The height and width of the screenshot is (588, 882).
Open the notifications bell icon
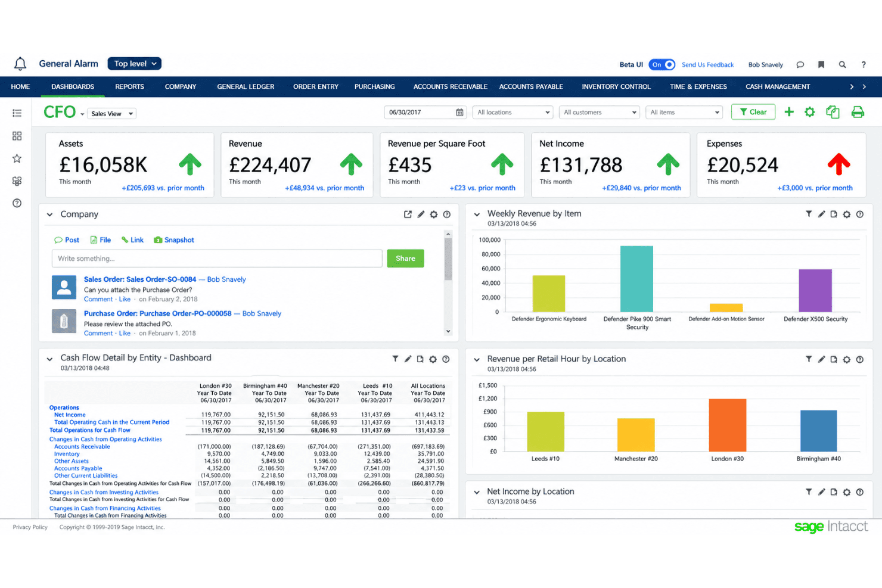pos(20,64)
